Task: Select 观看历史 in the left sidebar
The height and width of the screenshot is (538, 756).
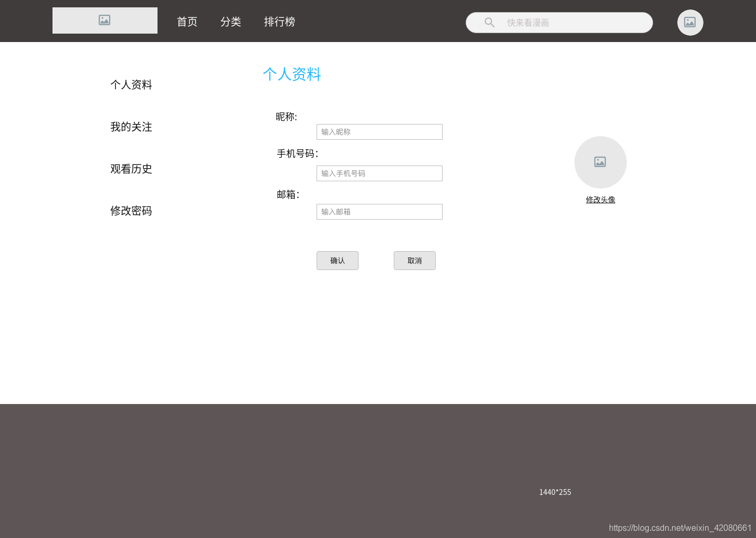Action: [x=131, y=169]
